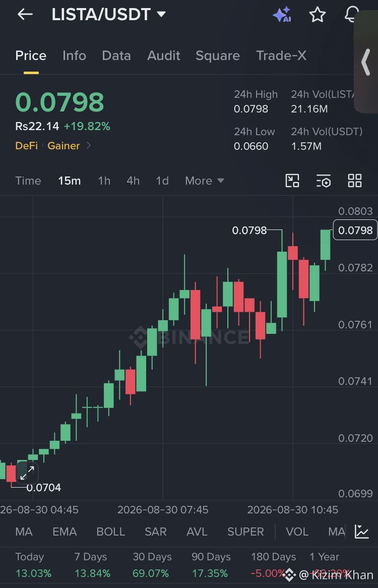Click the 90 Days 17.35% performance value
The width and height of the screenshot is (378, 588).
pyautogui.click(x=210, y=573)
